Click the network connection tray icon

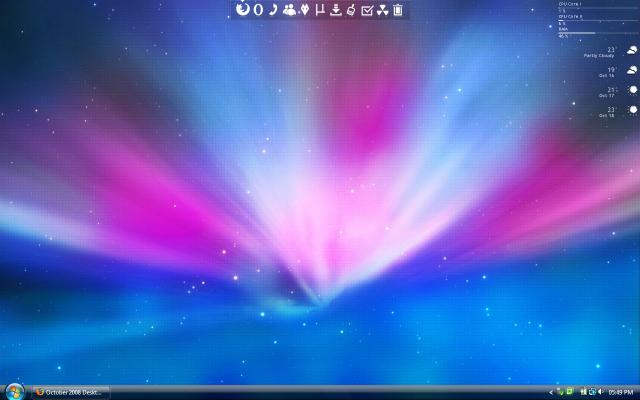point(592,392)
